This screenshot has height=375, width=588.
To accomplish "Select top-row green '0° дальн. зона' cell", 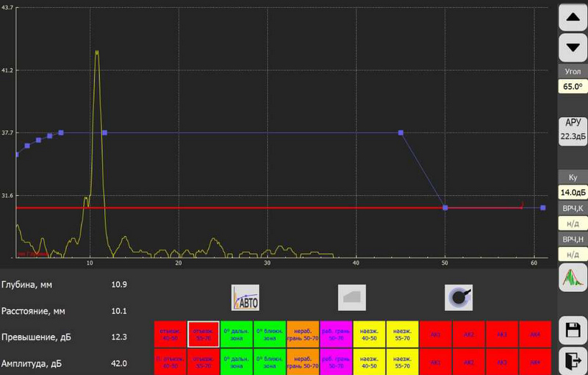I will (x=237, y=333).
